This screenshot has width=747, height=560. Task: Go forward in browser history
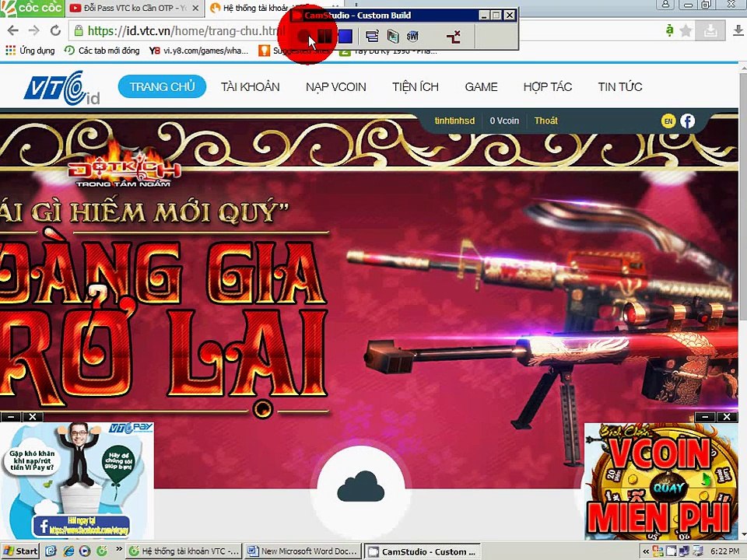33,31
